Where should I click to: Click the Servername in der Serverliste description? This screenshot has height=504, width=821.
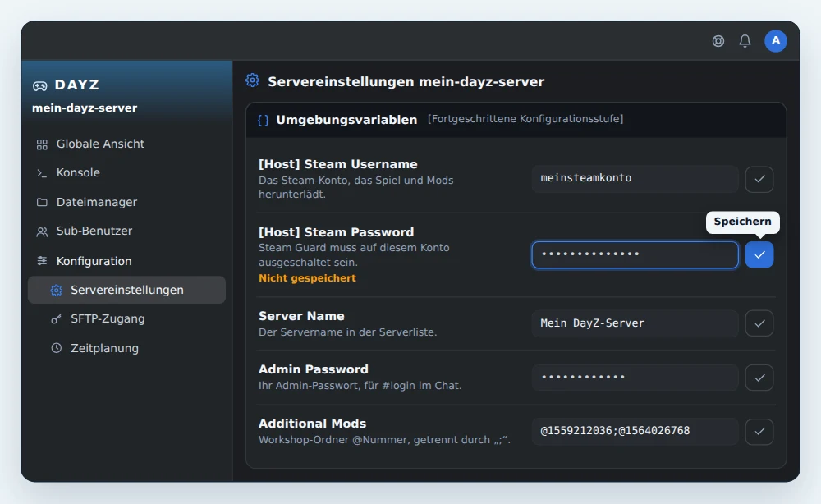(347, 332)
